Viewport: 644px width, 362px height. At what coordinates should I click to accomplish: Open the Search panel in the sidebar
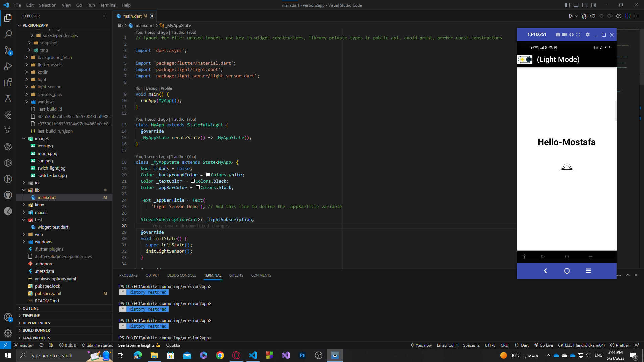(8, 34)
